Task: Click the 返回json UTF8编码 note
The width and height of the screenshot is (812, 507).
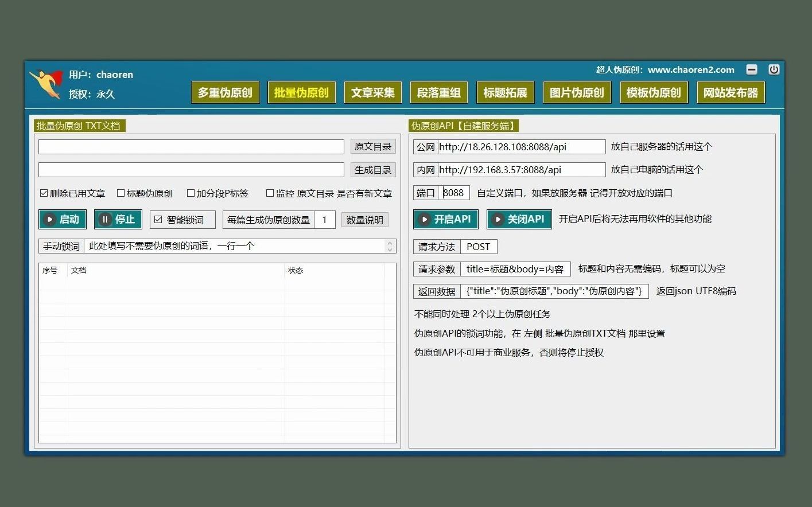Action: click(x=696, y=291)
